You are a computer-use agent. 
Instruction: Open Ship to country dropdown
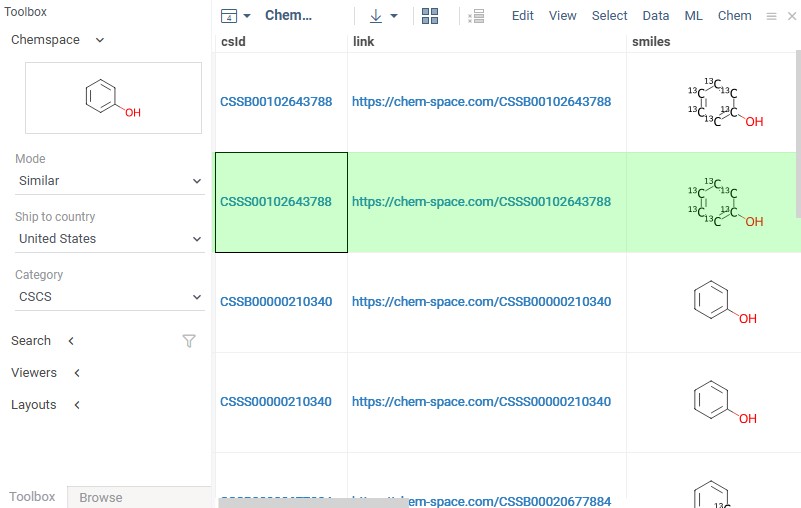tap(110, 239)
